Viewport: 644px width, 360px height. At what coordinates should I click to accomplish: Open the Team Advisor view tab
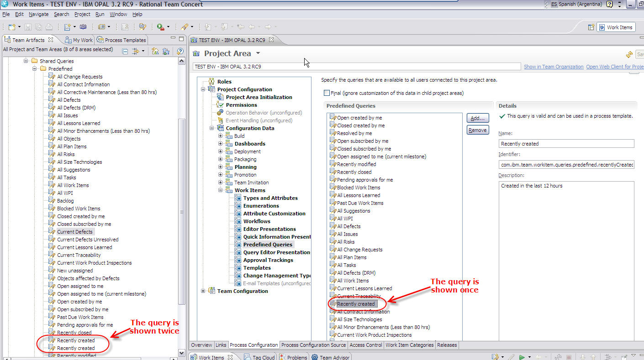(x=331, y=357)
